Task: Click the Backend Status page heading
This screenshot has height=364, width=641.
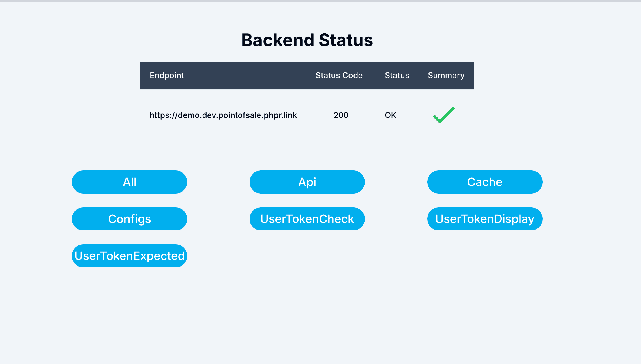Action: (307, 40)
